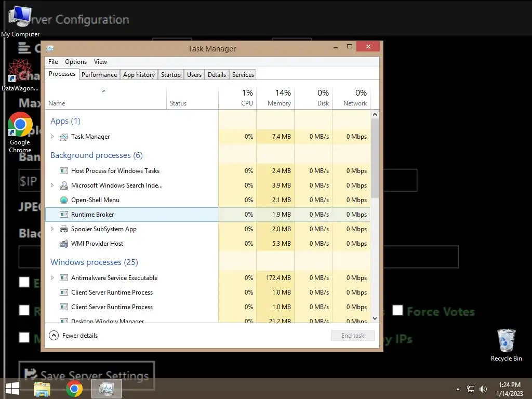This screenshot has height=399, width=532.
Task: Switch to the Users tab
Action: click(194, 75)
